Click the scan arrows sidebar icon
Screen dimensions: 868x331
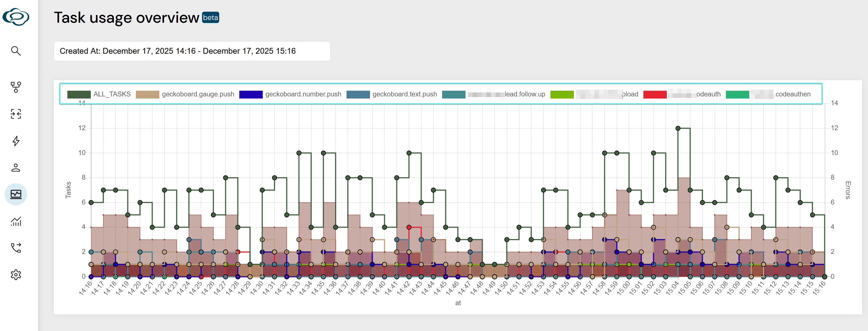click(16, 114)
